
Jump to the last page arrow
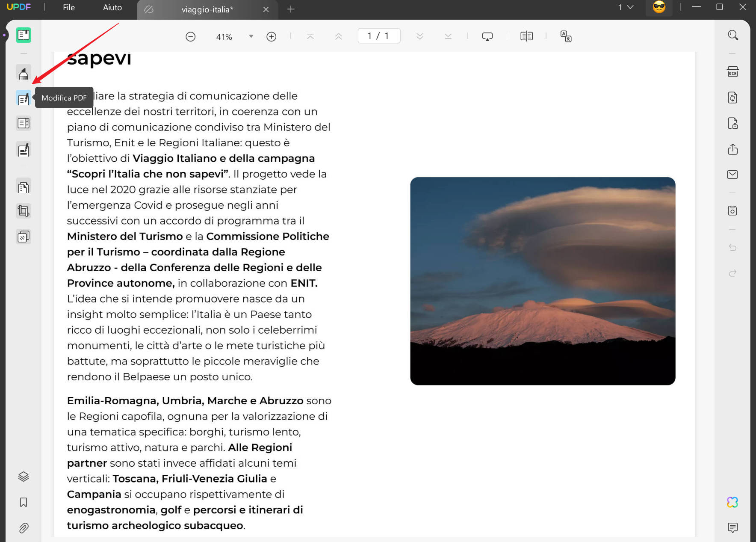[448, 37]
